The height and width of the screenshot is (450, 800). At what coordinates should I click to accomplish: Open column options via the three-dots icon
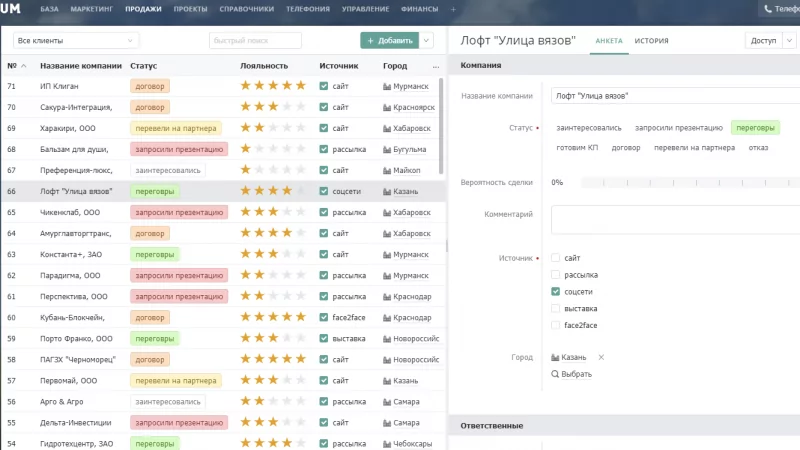pos(435,66)
